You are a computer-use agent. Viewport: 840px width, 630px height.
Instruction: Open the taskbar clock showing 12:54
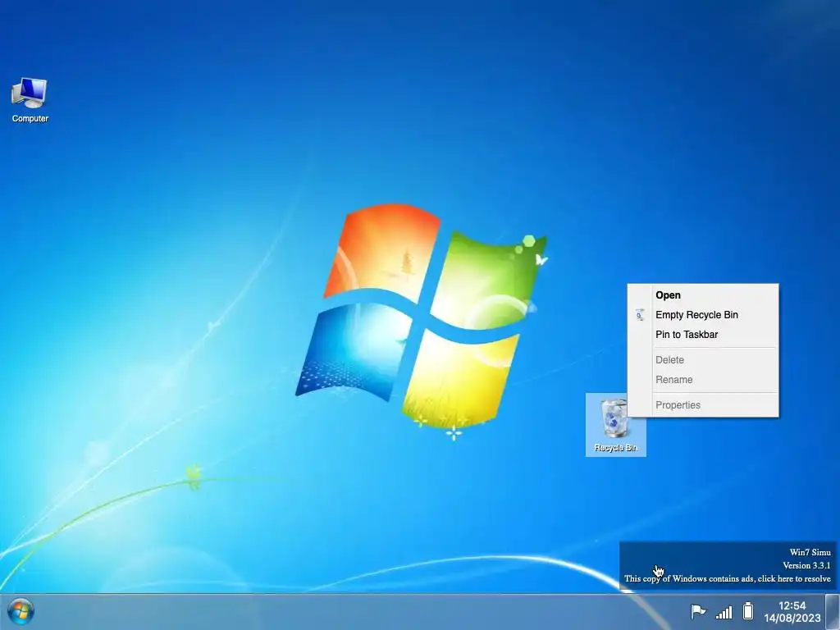pos(792,605)
